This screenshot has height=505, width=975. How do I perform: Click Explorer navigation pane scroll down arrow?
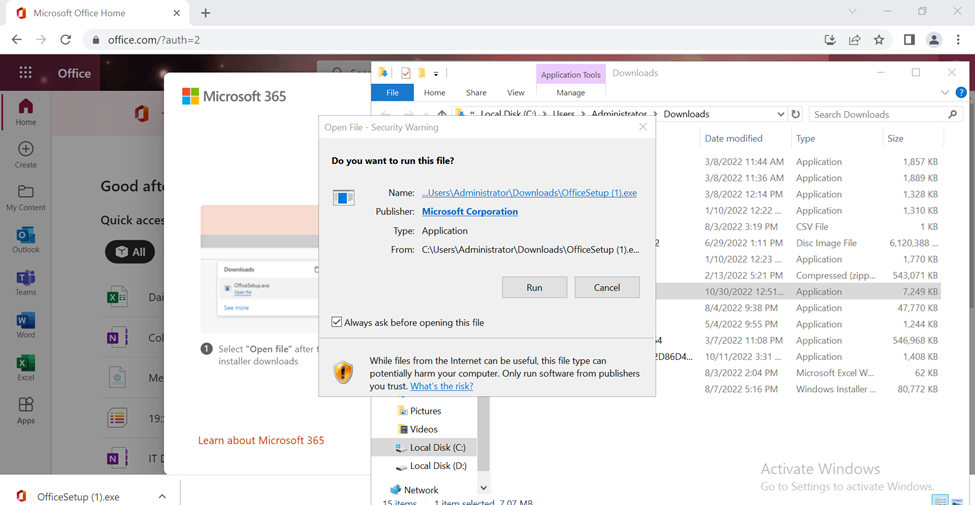click(x=484, y=489)
